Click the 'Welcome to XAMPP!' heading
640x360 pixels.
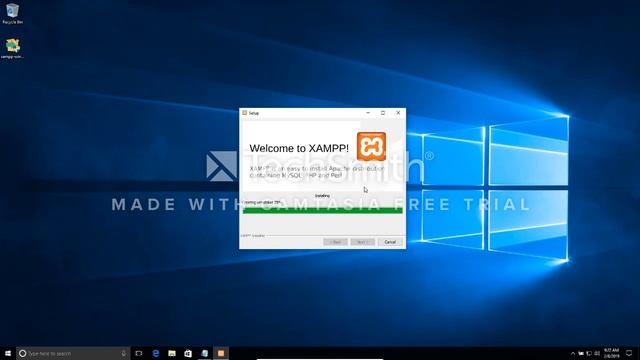coord(299,148)
